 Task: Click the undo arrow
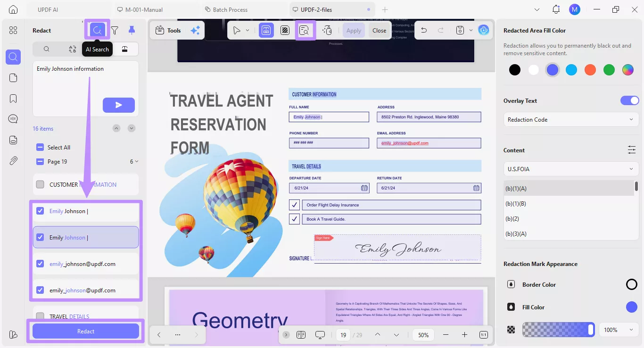423,30
